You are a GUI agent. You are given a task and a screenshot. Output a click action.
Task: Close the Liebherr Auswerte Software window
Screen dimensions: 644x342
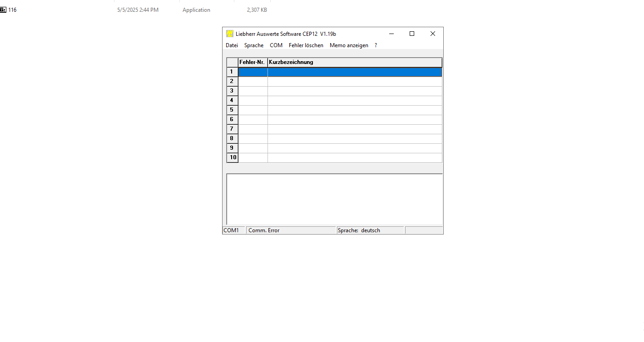pyautogui.click(x=433, y=34)
